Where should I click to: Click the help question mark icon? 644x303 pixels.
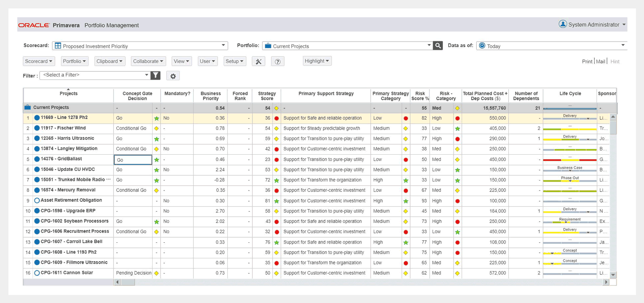[x=278, y=61]
